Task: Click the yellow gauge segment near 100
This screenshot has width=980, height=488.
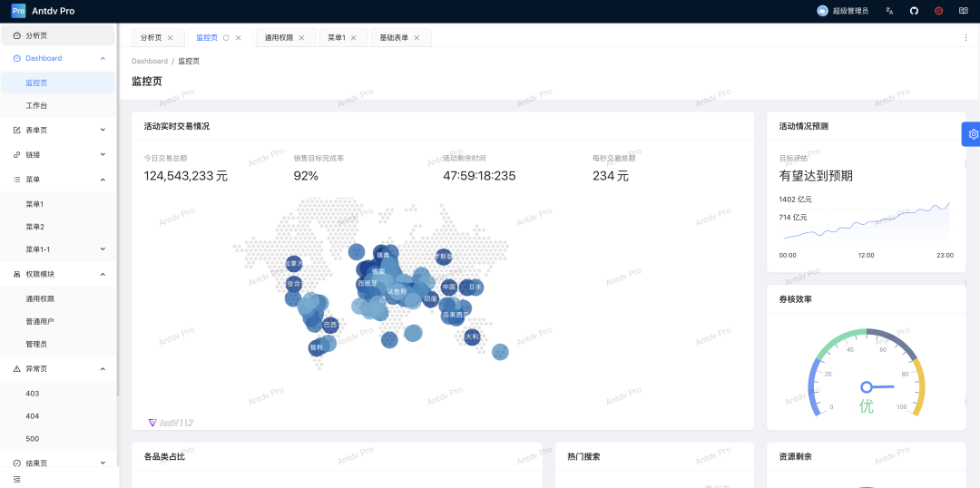Action: (920, 388)
